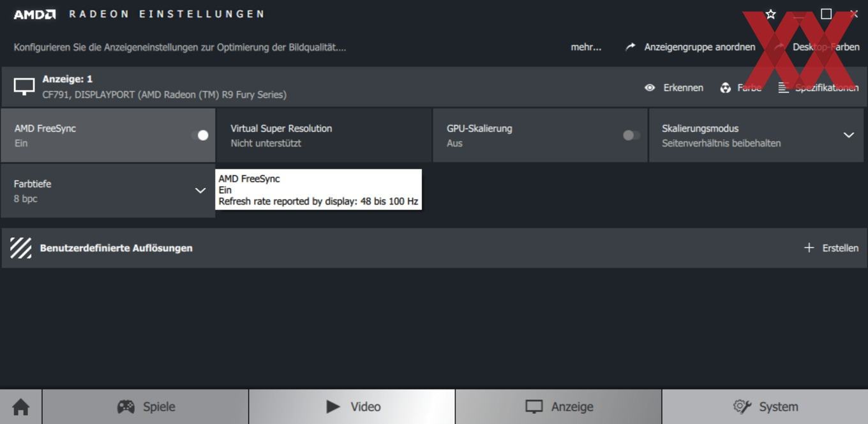Click the gear icon in System tab
Viewport: 868px width, 424px height.
742,407
